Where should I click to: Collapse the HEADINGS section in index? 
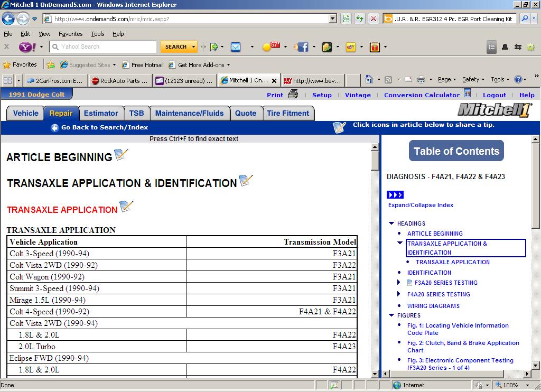[391, 223]
